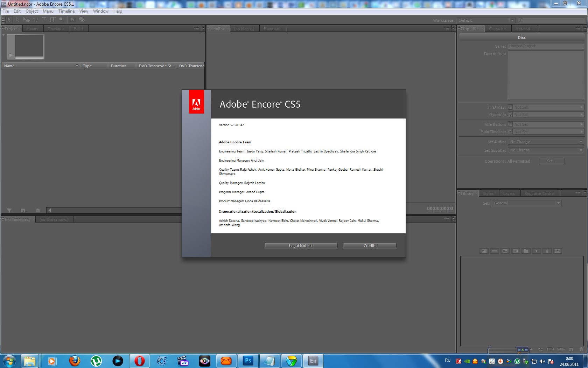Image resolution: width=588 pixels, height=368 pixels.
Task: Select the Direct Select tool
Action: click(x=17, y=20)
